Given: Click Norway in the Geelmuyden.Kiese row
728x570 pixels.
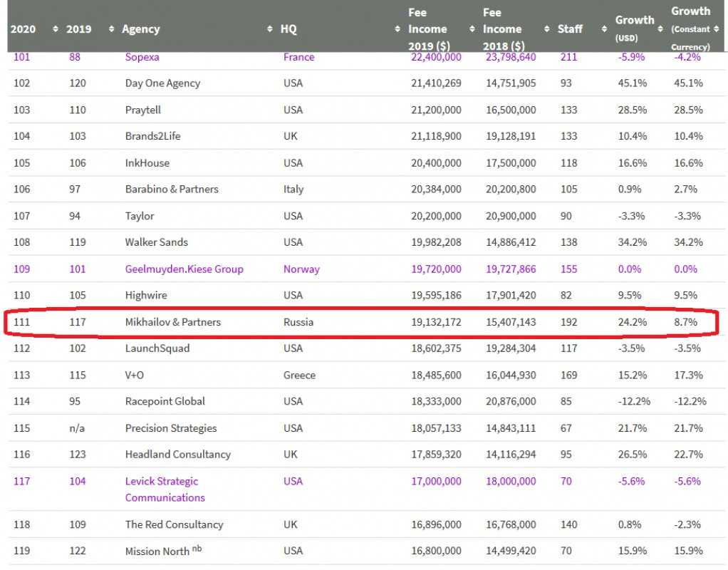Looking at the screenshot, I should 301,269.
